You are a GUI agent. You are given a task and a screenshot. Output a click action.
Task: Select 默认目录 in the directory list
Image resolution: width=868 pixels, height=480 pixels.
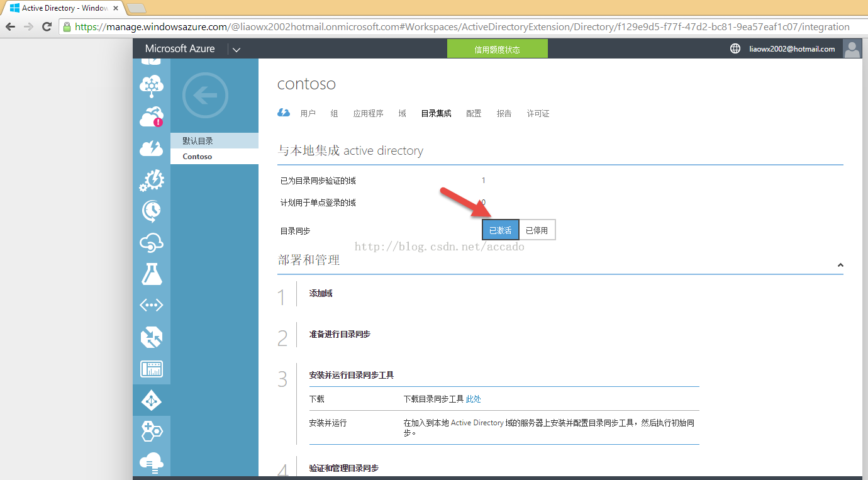point(198,141)
